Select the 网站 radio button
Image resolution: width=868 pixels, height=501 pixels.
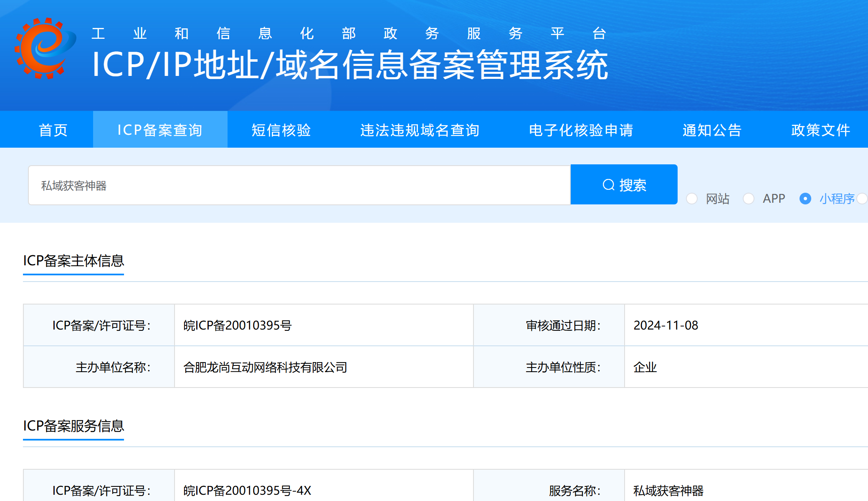692,199
